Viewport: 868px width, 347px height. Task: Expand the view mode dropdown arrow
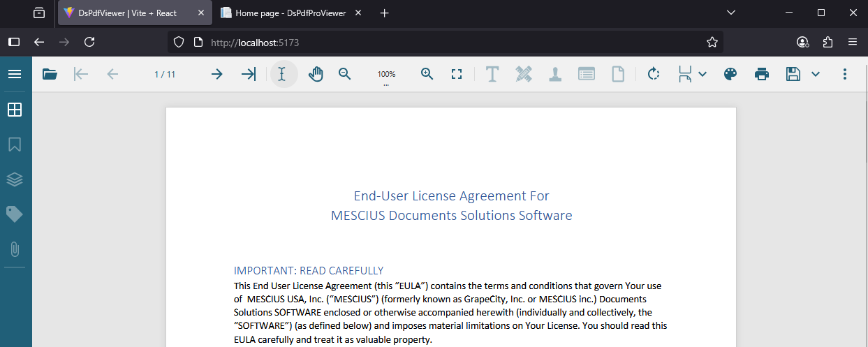point(703,74)
